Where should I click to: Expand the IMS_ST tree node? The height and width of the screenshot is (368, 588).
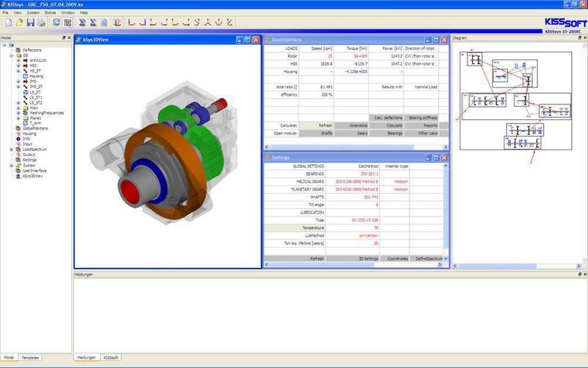[x=18, y=87]
